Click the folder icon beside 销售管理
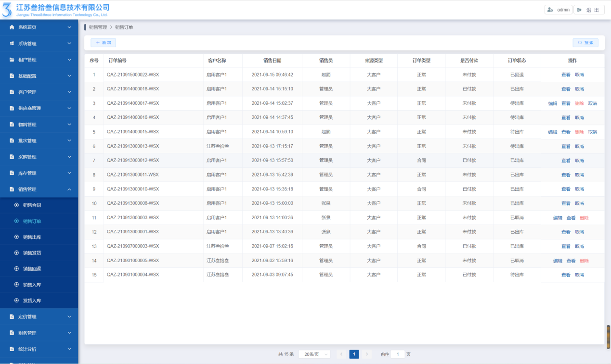Image resolution: width=611 pixels, height=364 pixels. coord(12,189)
